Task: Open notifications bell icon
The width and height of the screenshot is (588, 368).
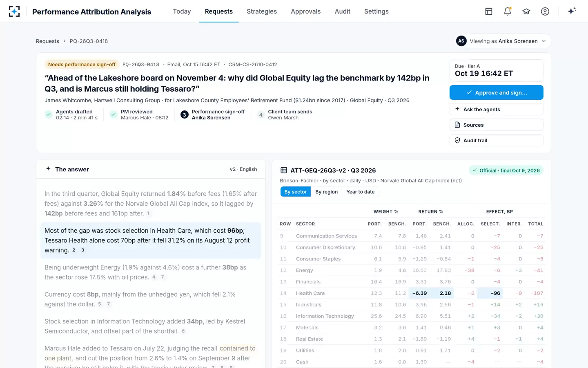Action: click(508, 11)
